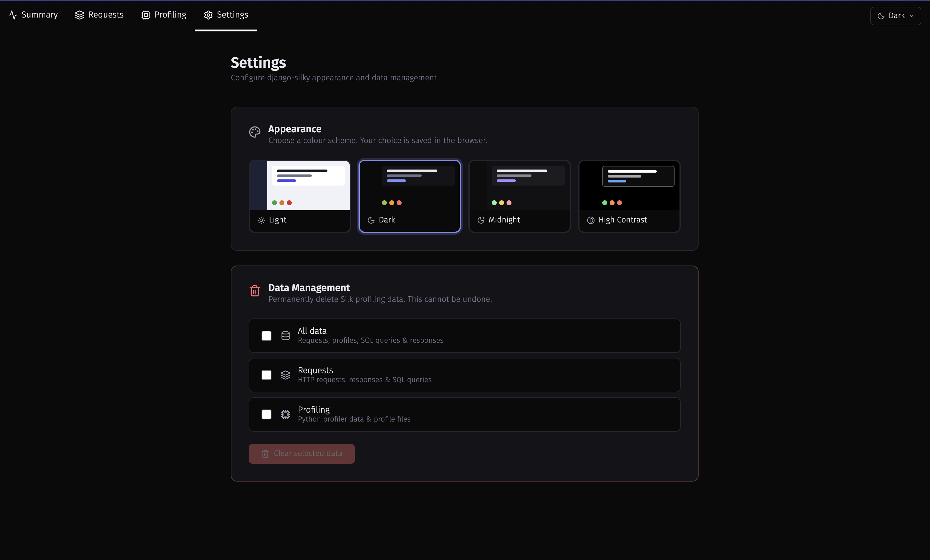This screenshot has width=930, height=560.
Task: Click the palette icon next to Appearance heading
Action: click(x=255, y=132)
